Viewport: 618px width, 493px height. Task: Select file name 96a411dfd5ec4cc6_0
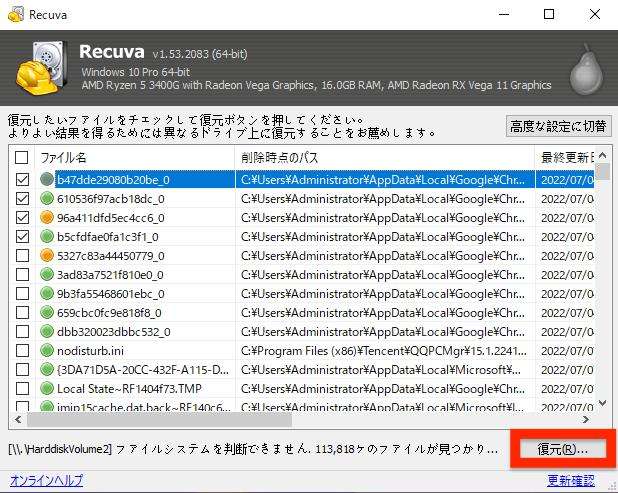111,218
